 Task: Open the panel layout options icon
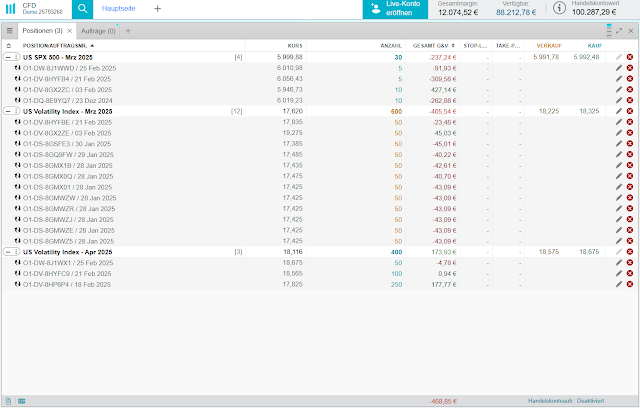coord(609,30)
